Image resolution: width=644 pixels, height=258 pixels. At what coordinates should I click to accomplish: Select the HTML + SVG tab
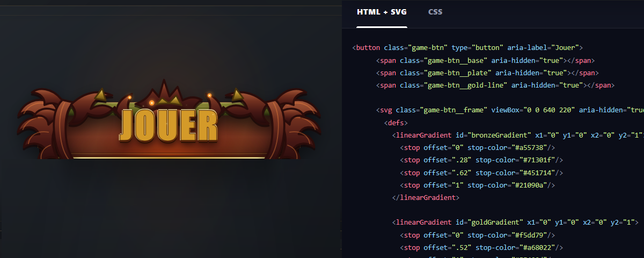tap(382, 12)
